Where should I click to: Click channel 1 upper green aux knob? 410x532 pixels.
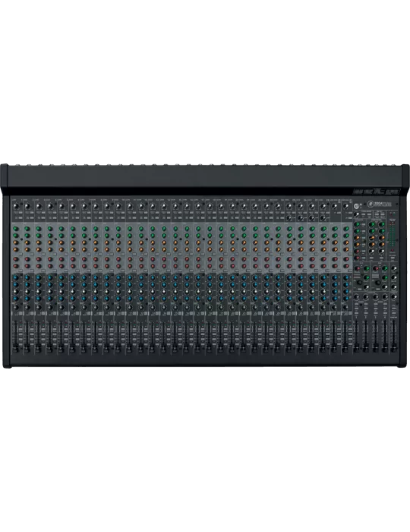16,228
